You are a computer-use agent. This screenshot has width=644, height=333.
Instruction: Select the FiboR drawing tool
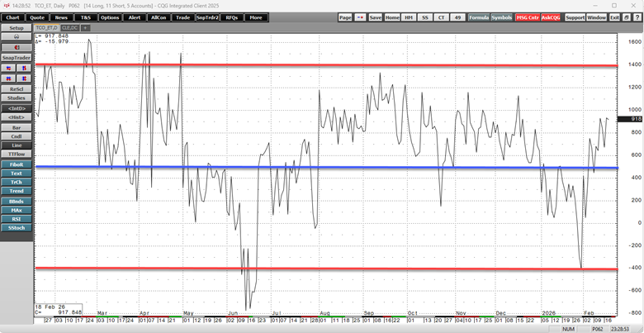pos(17,164)
